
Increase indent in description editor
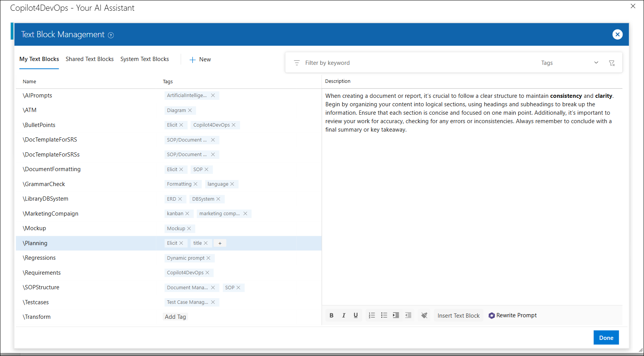pyautogui.click(x=396, y=315)
